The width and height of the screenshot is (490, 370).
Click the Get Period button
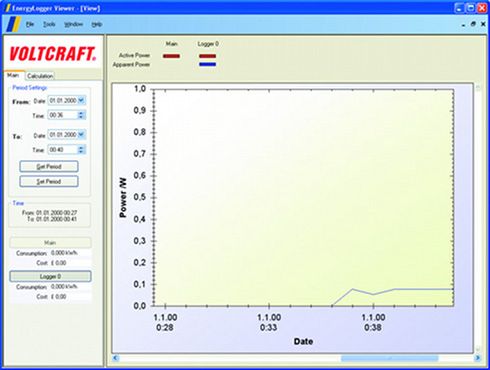point(49,166)
